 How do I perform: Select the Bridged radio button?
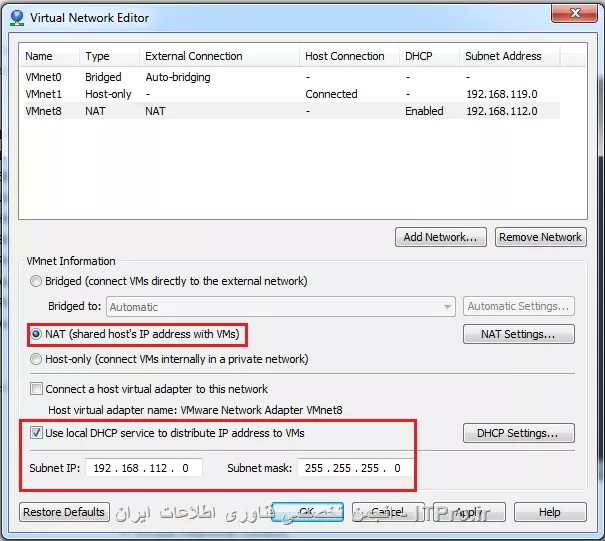[36, 281]
